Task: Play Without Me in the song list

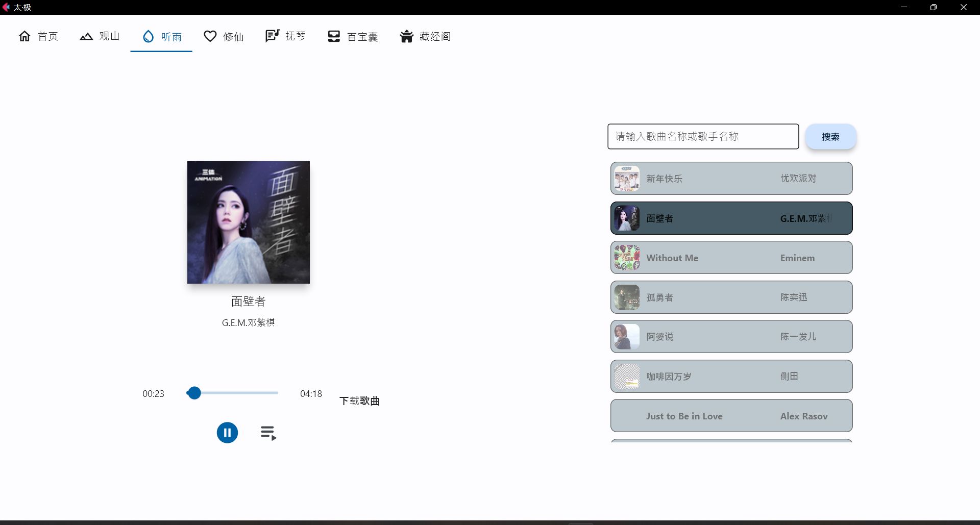Action: tap(731, 258)
